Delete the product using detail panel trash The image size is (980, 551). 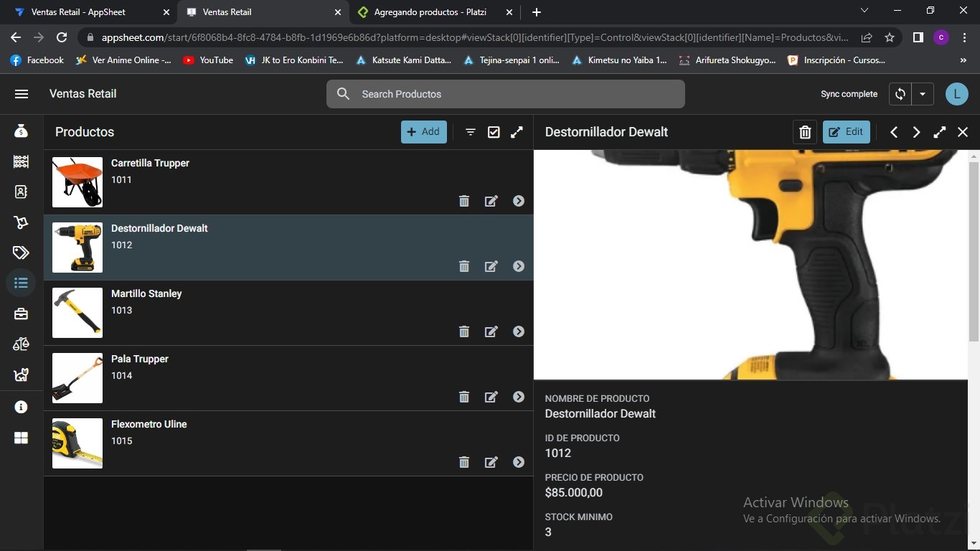pyautogui.click(x=805, y=132)
